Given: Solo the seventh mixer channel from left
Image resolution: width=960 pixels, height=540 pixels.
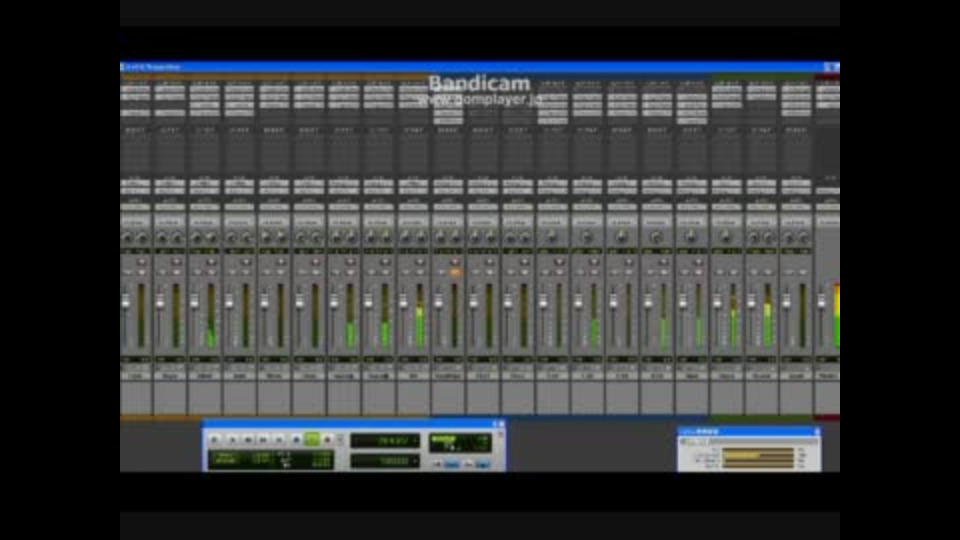Looking at the screenshot, I should click(337, 272).
